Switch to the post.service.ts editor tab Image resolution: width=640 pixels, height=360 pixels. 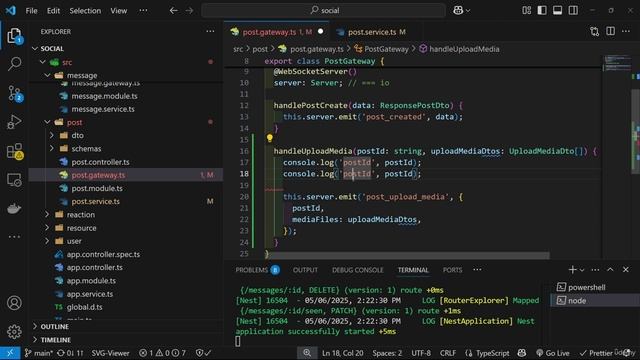click(372, 32)
